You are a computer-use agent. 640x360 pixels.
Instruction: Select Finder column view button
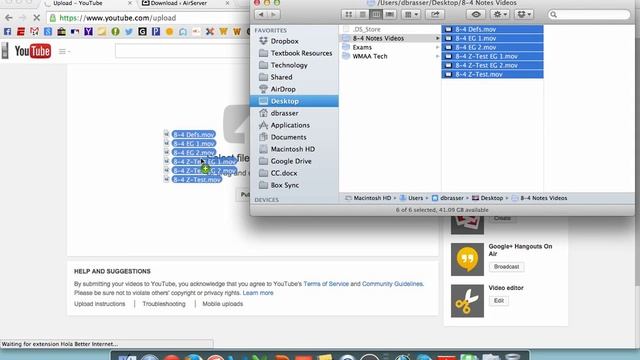click(x=376, y=14)
